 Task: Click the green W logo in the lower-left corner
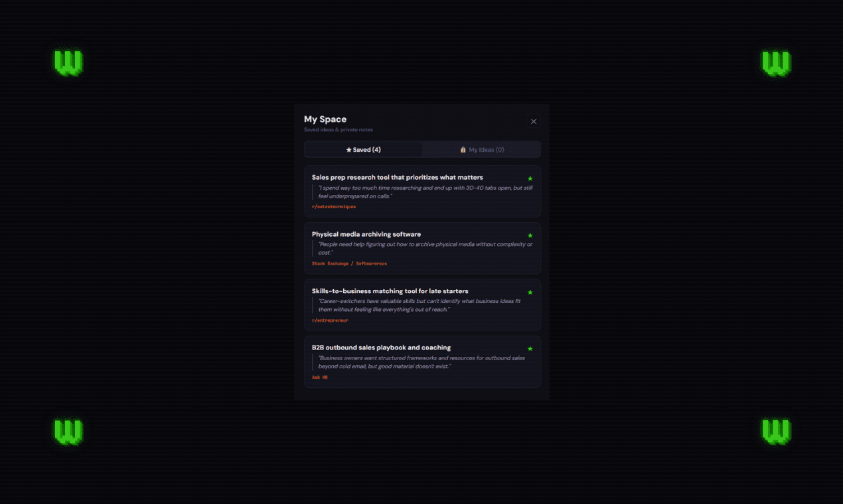coord(68,431)
